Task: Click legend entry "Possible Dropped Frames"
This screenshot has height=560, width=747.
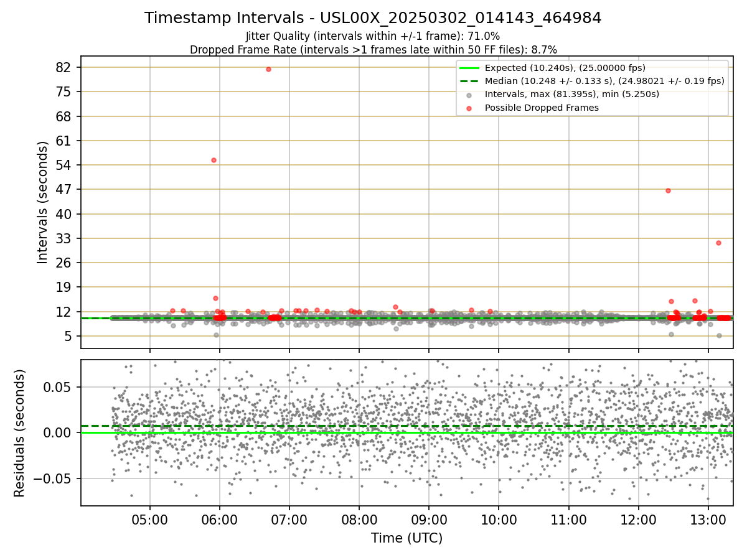Action: [542, 108]
